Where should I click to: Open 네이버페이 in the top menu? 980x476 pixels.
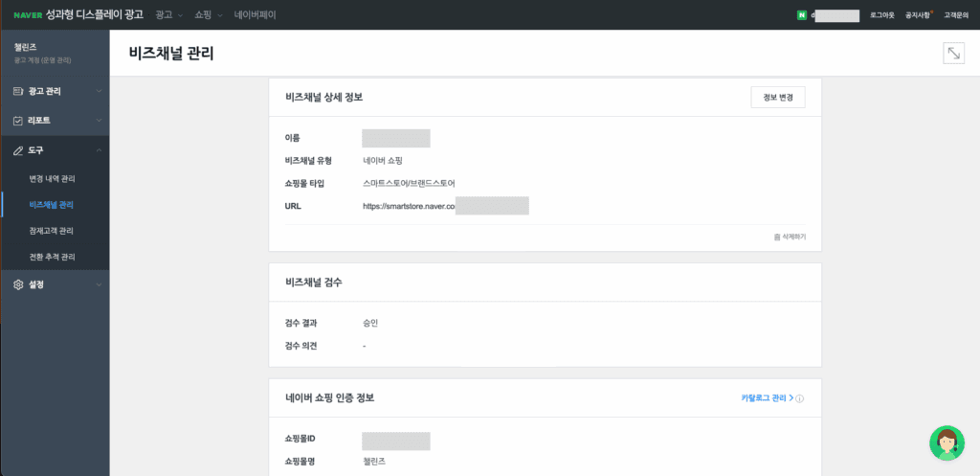pyautogui.click(x=255, y=15)
